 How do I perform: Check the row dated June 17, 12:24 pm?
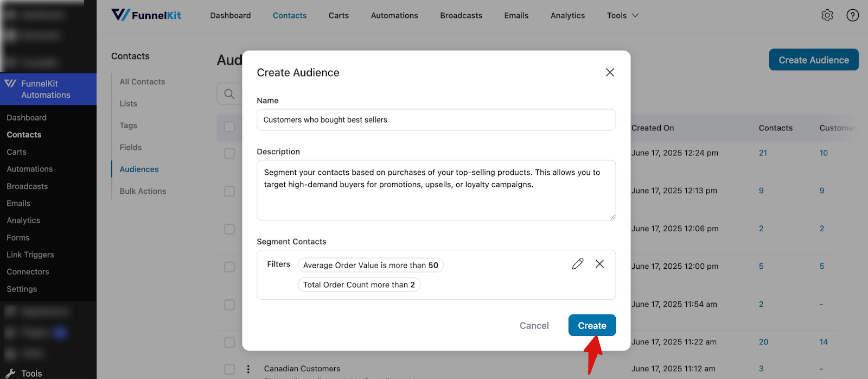[229, 154]
